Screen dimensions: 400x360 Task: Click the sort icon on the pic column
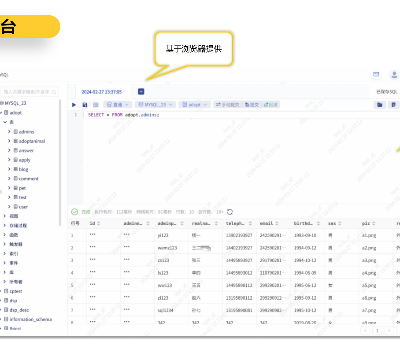click(374, 223)
